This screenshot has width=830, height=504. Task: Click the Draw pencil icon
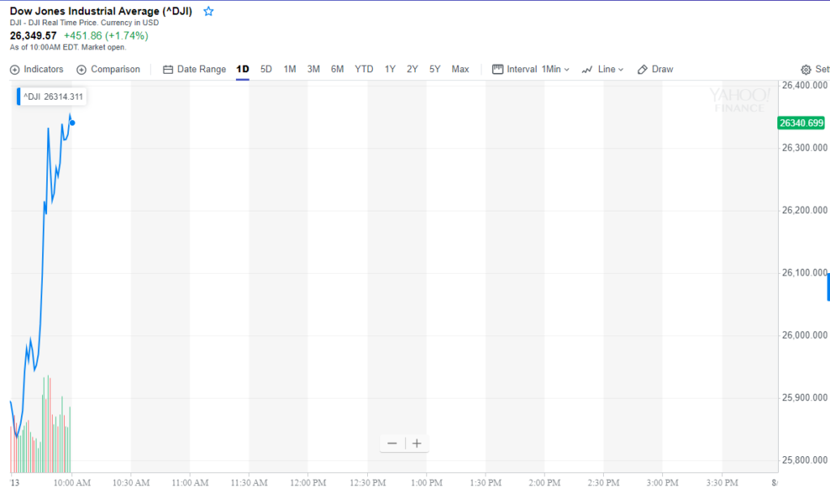[x=642, y=70]
